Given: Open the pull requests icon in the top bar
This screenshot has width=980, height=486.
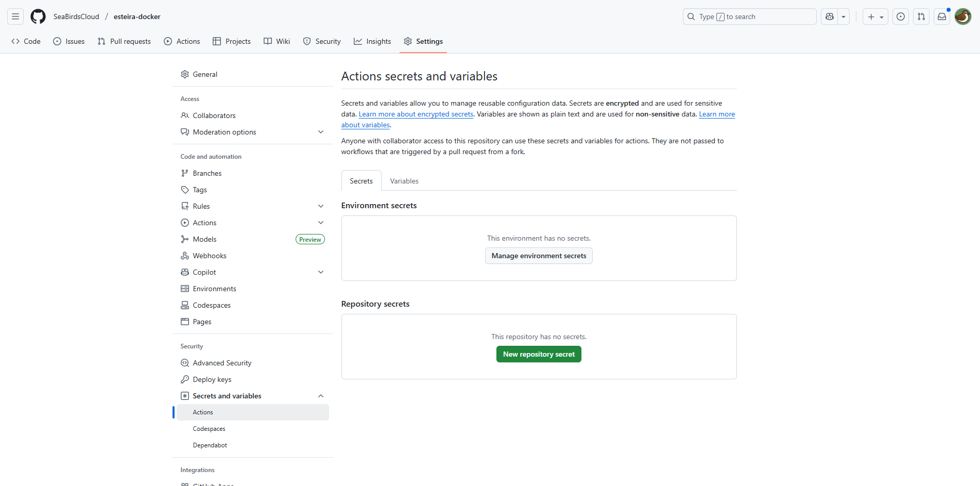Looking at the screenshot, I should 921,16.
